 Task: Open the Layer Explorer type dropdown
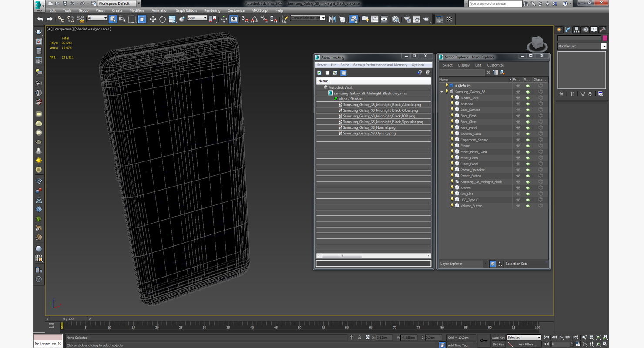point(463,264)
